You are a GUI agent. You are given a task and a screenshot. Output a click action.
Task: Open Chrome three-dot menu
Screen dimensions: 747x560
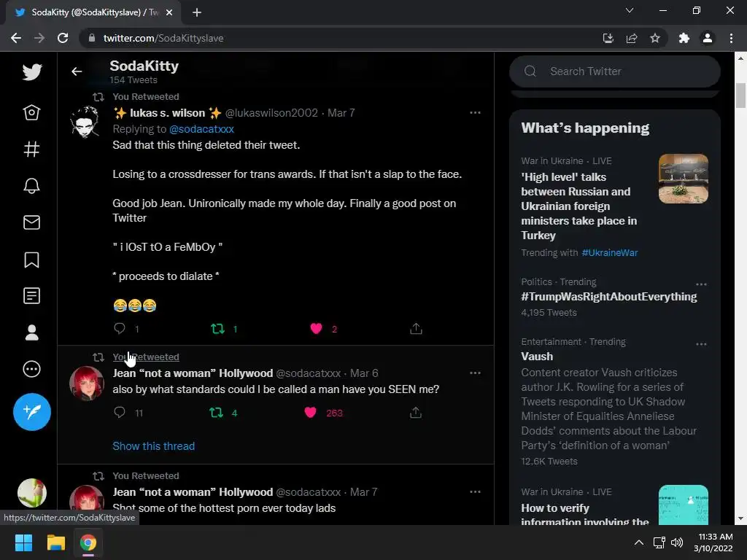point(731,38)
